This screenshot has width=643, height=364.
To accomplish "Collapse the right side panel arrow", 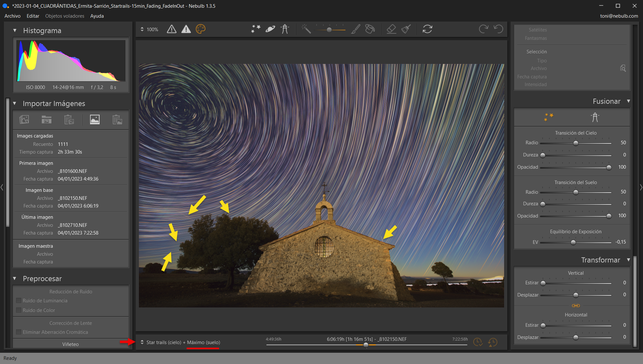I will tap(641, 187).
